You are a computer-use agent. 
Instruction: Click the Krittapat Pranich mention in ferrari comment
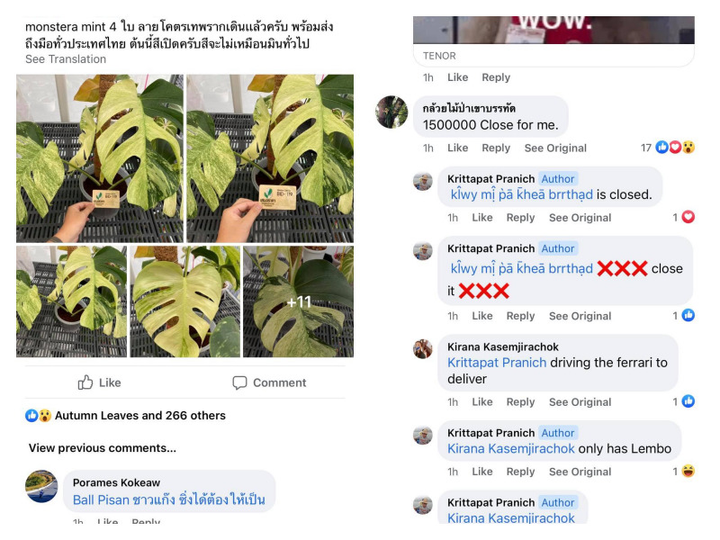pyautogui.click(x=497, y=362)
